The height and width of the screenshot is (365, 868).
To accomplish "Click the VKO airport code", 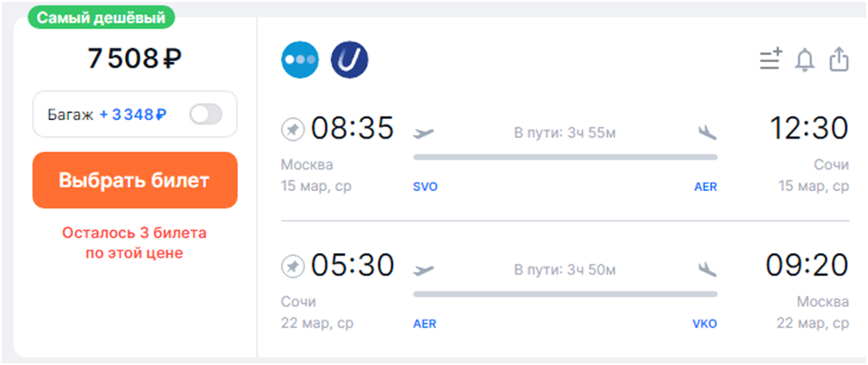I will click(705, 324).
